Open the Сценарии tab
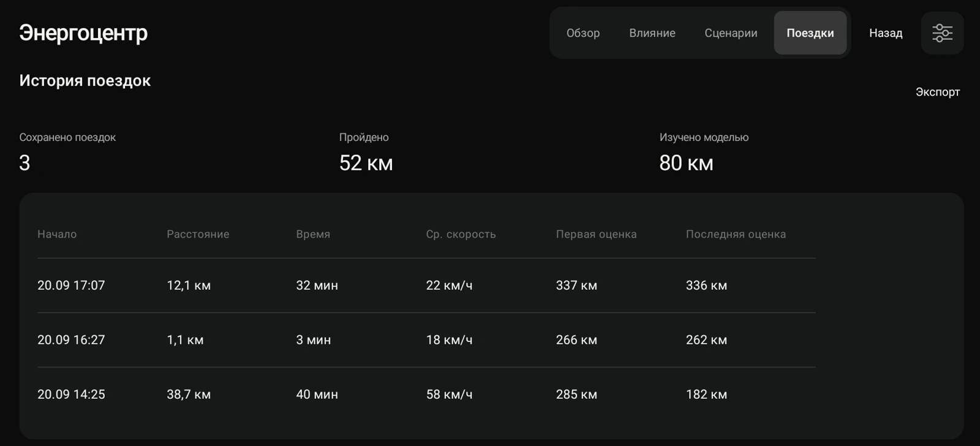This screenshot has width=980, height=446. [731, 33]
